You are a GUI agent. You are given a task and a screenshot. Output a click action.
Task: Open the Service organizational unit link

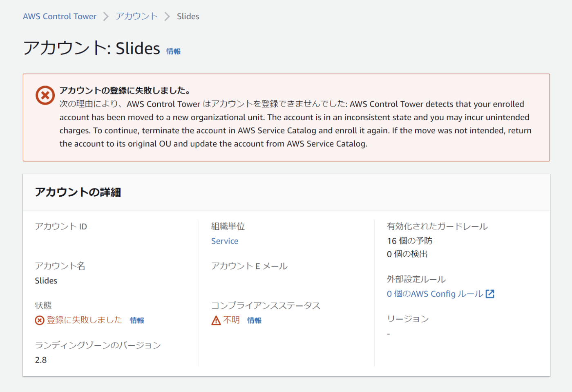(x=225, y=241)
